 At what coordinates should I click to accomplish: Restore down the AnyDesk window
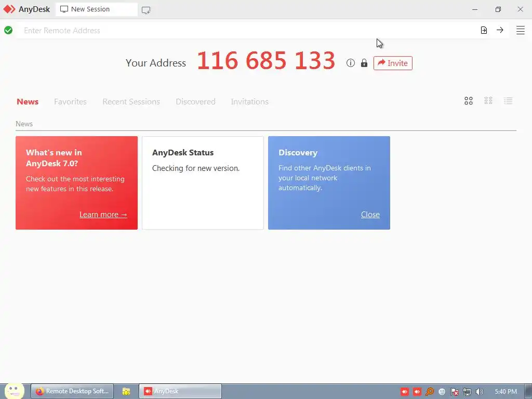[498, 9]
